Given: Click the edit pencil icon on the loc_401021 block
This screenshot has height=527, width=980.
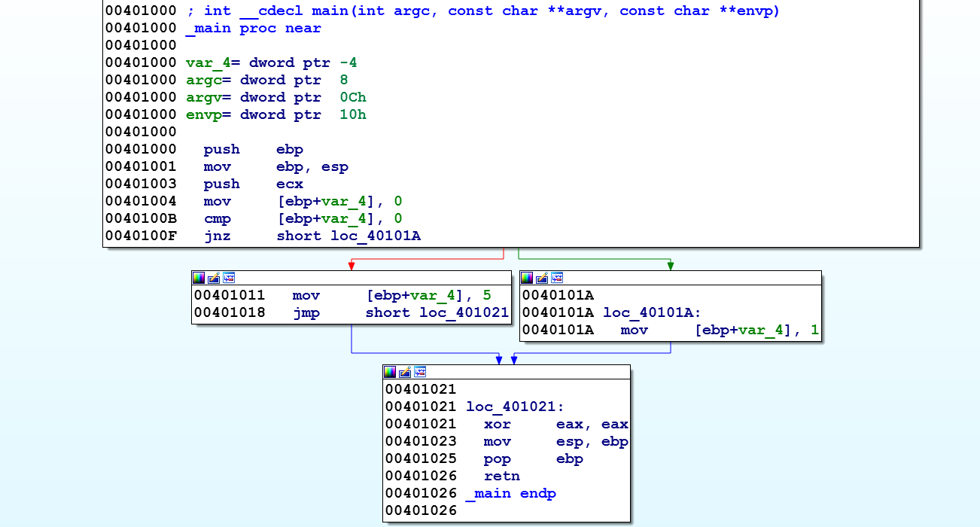Looking at the screenshot, I should 405,371.
